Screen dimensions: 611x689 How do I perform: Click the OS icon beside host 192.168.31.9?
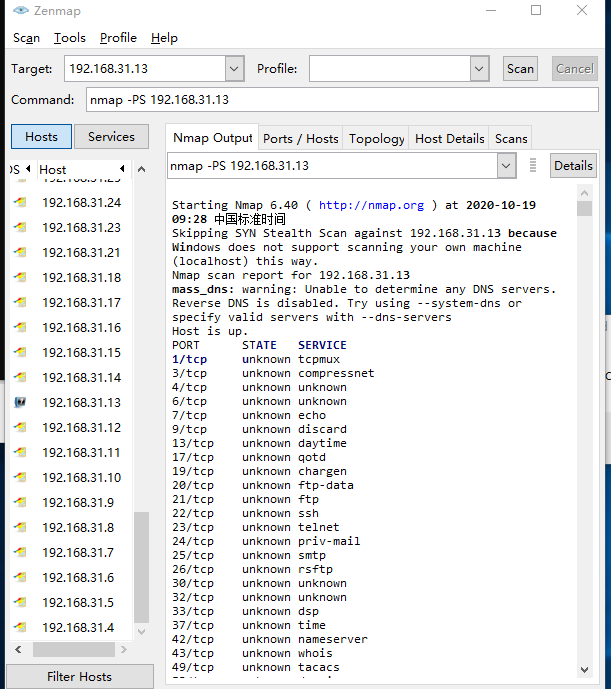pyautogui.click(x=20, y=502)
